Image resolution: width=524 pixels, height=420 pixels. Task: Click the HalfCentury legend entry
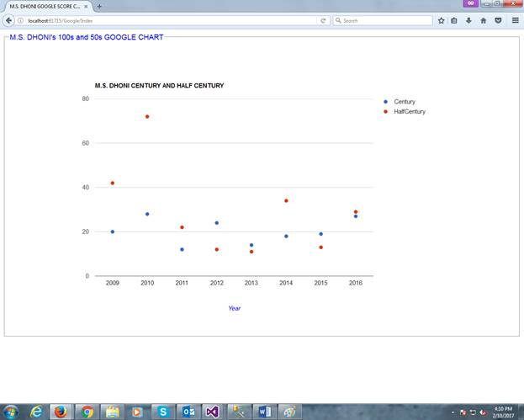[x=405, y=112]
